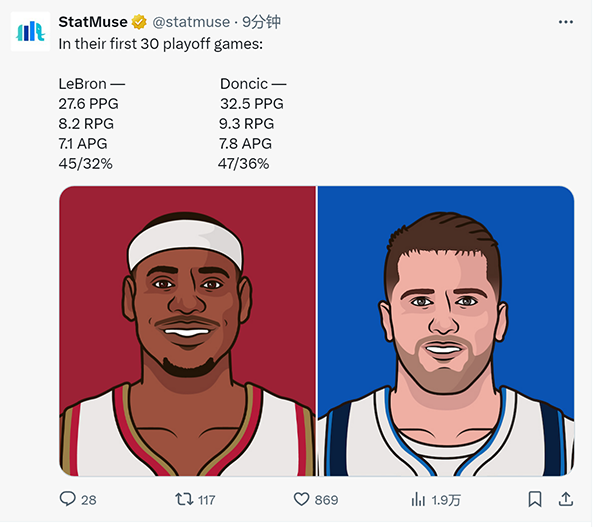Click Doncic's 32.5 PPG stat line
Screen dimensions: 600x527
(251, 104)
